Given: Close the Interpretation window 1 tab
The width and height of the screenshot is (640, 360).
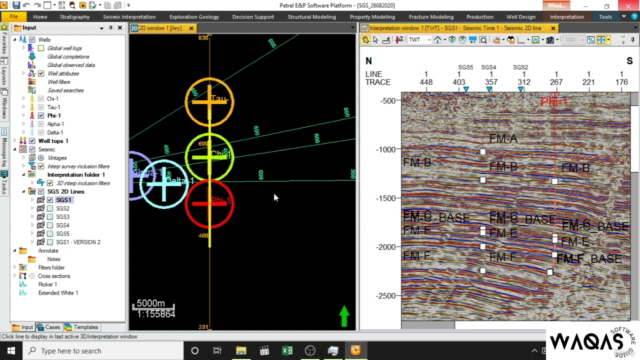Looking at the screenshot, I should 553,28.
